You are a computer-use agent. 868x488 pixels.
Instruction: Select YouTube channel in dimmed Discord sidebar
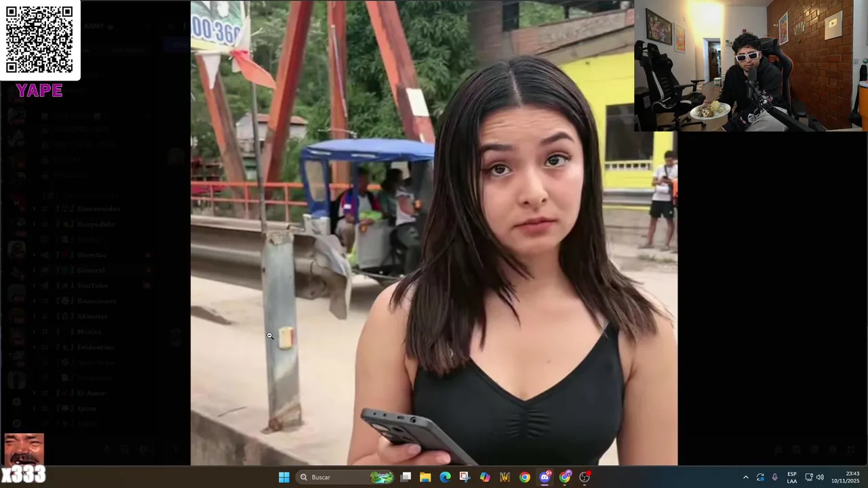click(92, 286)
